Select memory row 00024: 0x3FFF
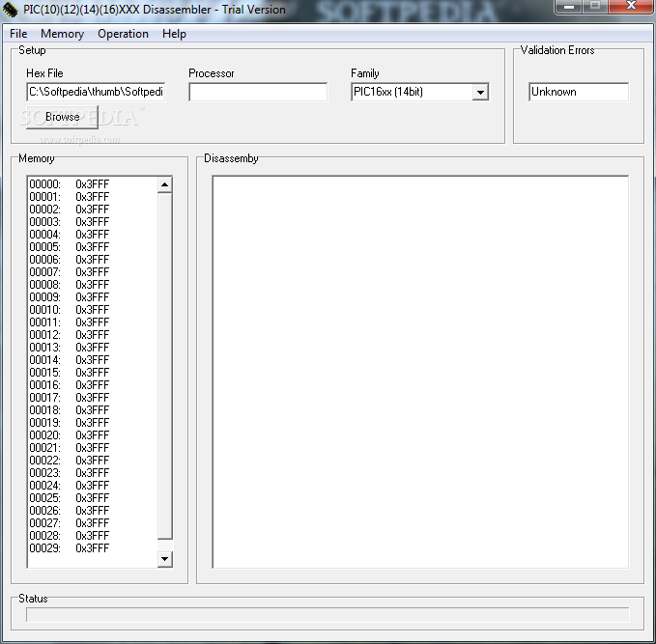 69,485
